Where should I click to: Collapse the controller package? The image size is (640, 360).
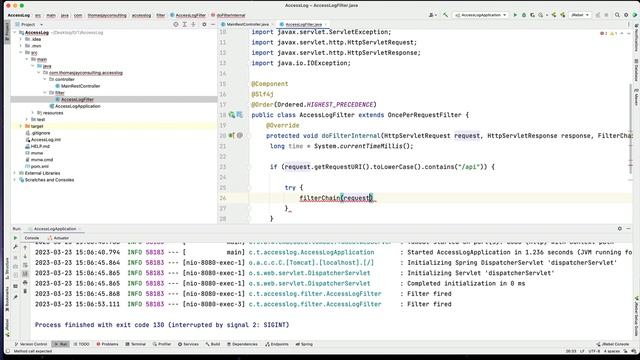tap(44, 79)
